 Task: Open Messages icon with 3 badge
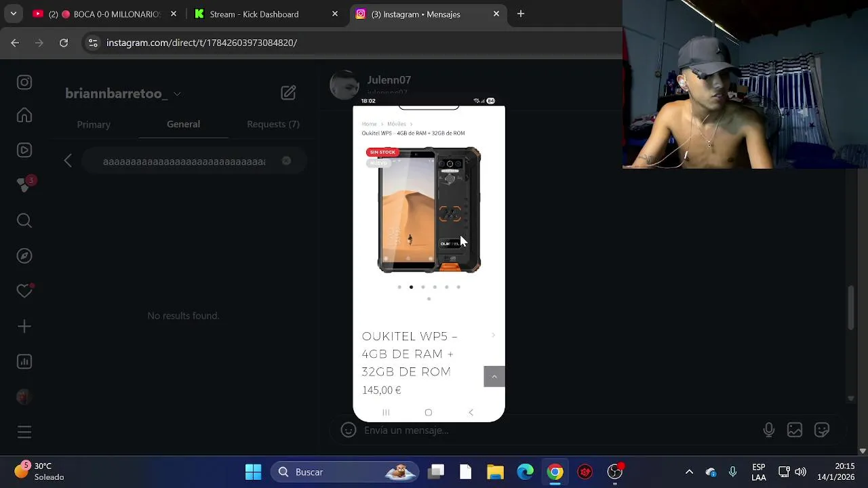coord(24,185)
